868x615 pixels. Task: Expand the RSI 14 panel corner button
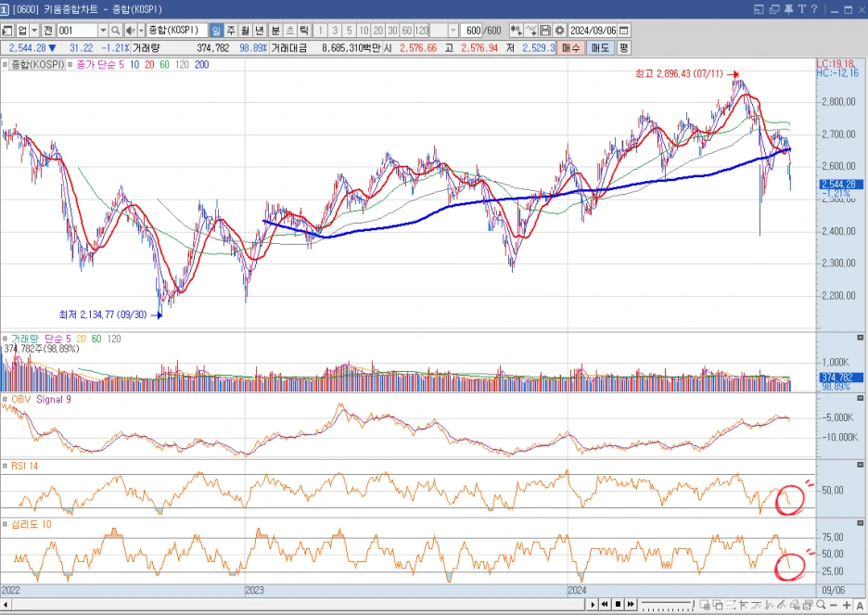(861, 465)
